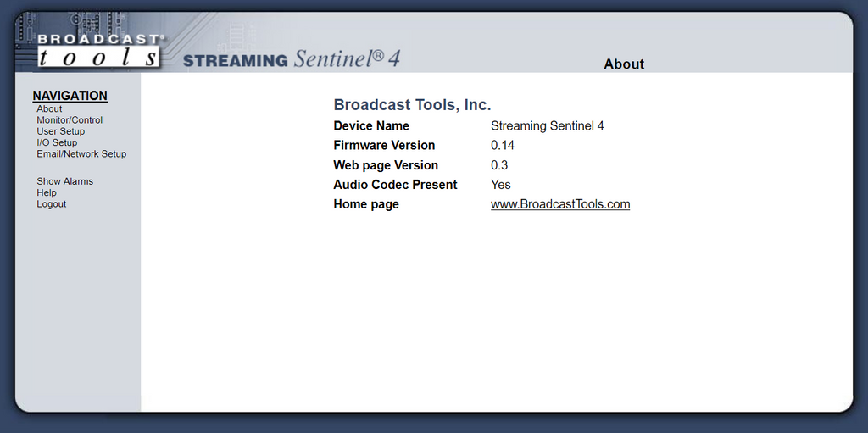Open Email/Network Setup page

coord(81,154)
